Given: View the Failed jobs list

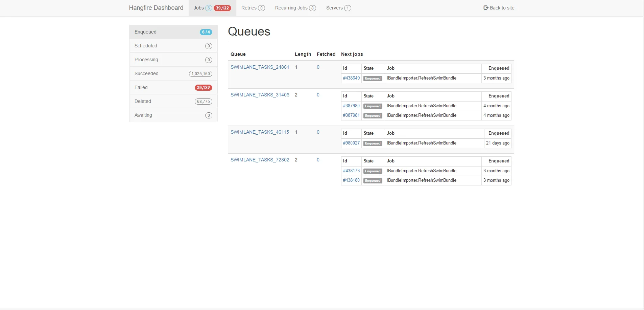Looking at the screenshot, I should click(173, 87).
